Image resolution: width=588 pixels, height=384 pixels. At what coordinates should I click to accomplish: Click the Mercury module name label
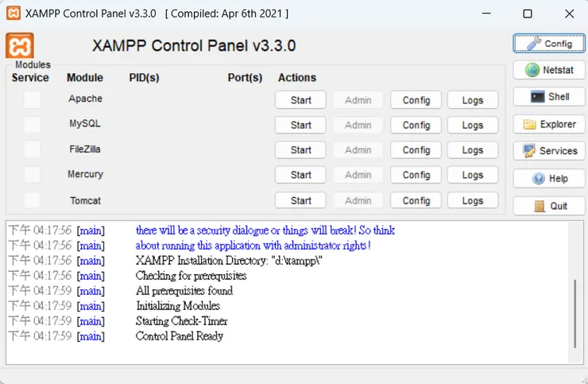pyautogui.click(x=85, y=174)
